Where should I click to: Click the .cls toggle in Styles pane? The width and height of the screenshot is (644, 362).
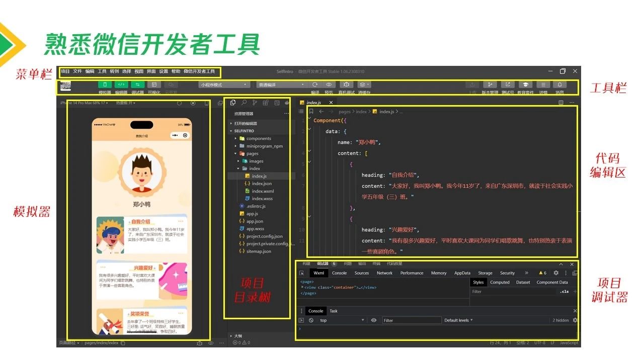565,292
